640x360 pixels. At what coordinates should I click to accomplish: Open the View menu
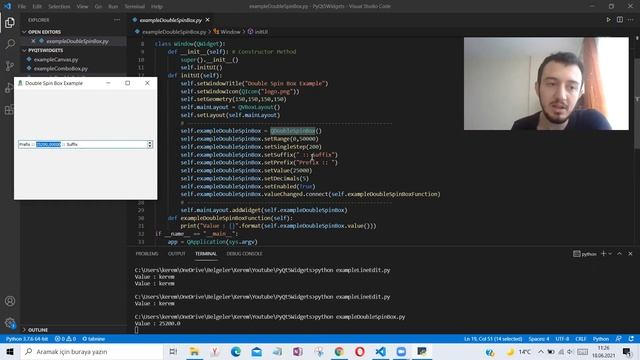(x=82, y=7)
